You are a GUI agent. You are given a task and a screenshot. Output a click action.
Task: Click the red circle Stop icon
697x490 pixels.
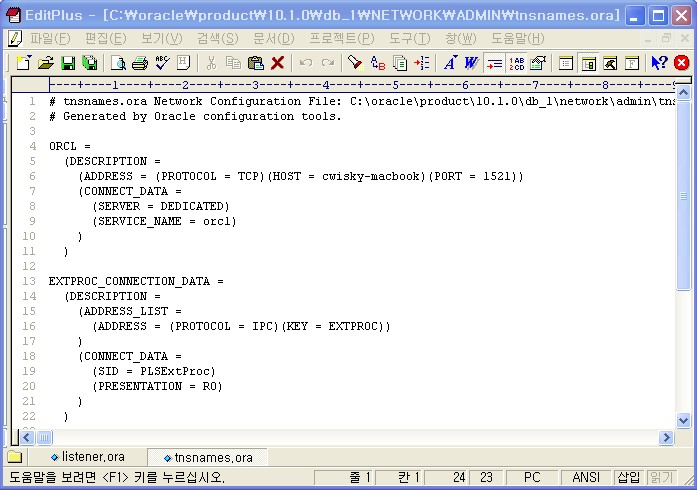[681, 63]
